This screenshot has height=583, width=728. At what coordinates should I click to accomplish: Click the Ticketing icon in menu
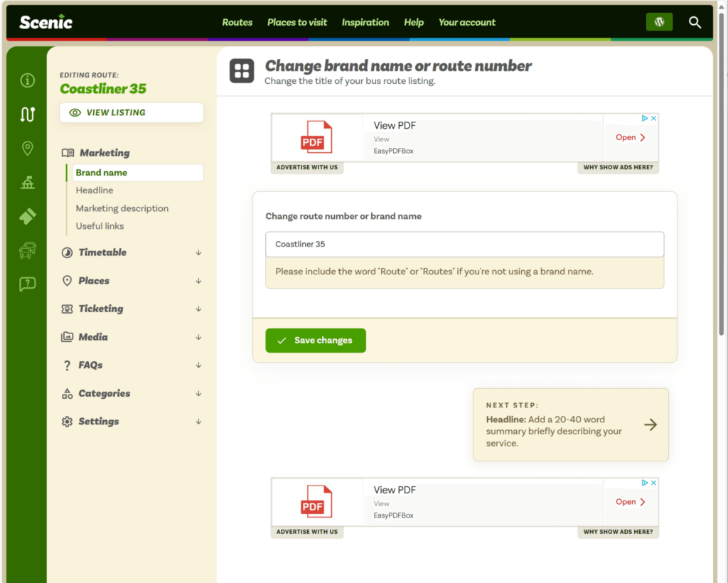[68, 309]
